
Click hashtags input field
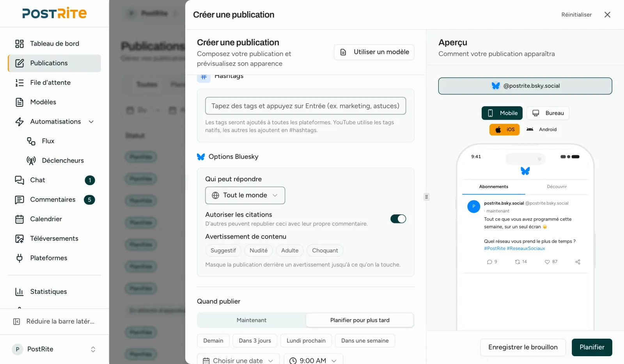click(x=305, y=106)
